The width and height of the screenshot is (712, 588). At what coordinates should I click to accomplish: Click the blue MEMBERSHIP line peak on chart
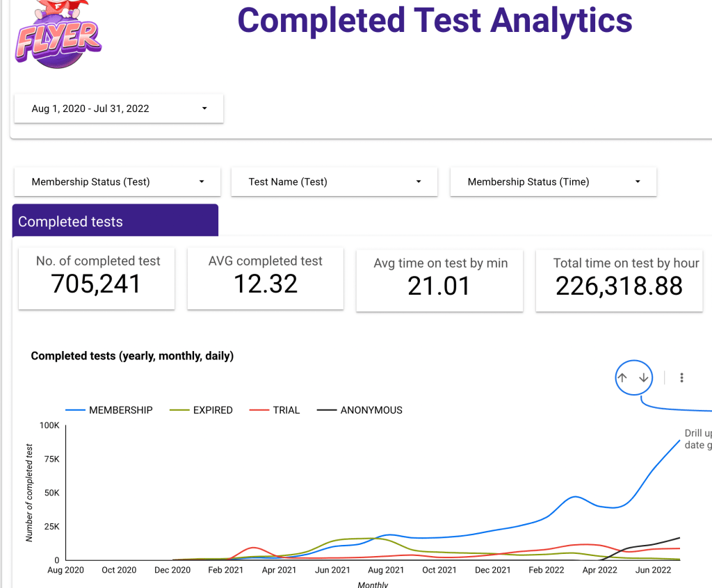679,441
